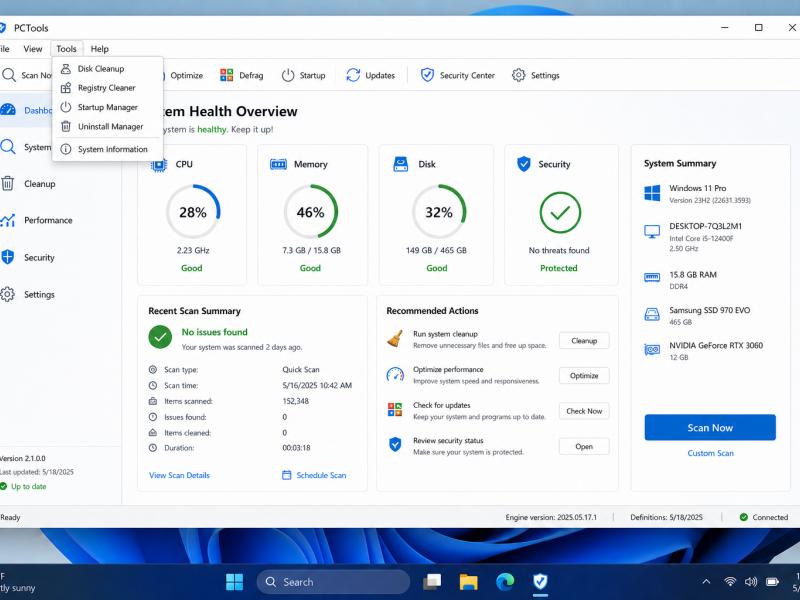Screen dimensions: 800x600
Task: Click the CPU chip icon
Action: pyautogui.click(x=159, y=164)
